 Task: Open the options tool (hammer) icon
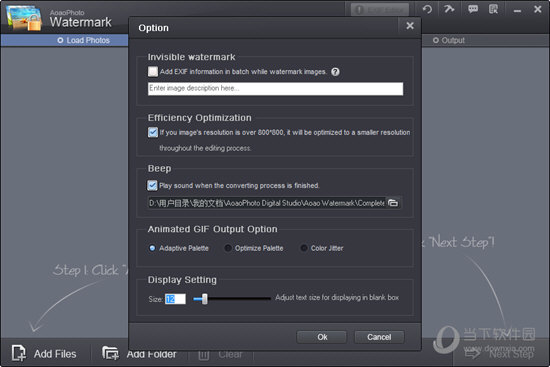[449, 9]
